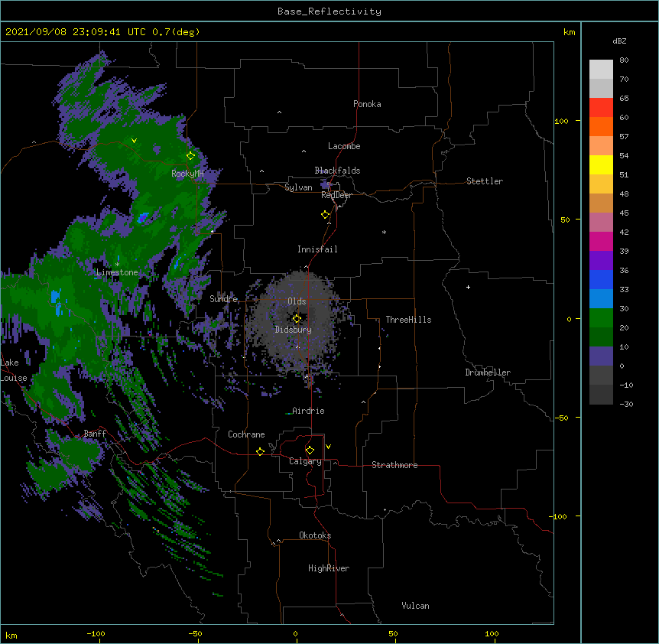The width and height of the screenshot is (659, 644).
Task: Click the yellow diamond marker above Calgary label
Action: [x=310, y=450]
